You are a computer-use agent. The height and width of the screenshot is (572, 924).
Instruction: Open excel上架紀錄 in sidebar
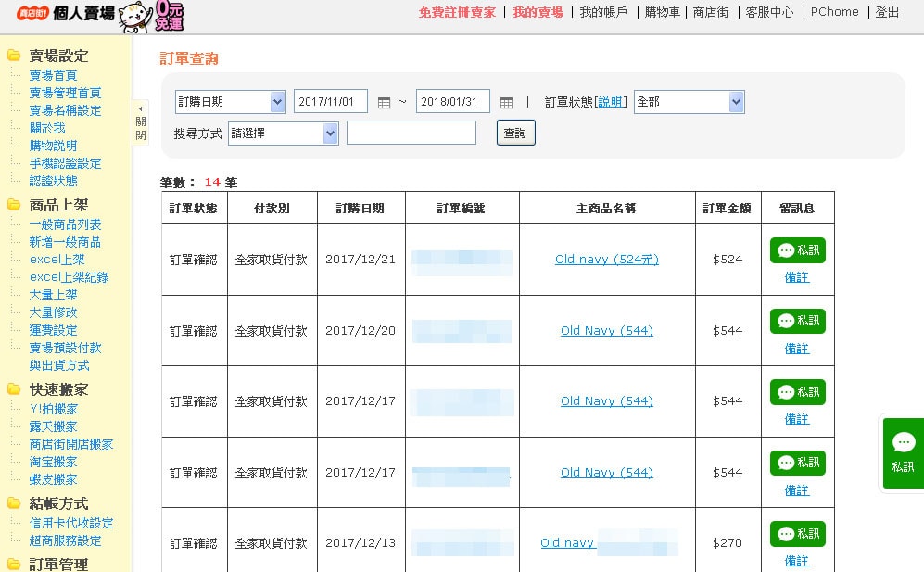click(x=69, y=277)
